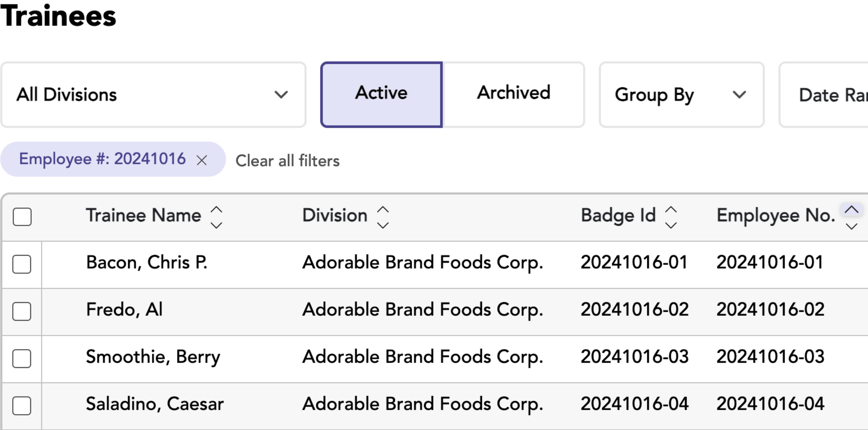The height and width of the screenshot is (430, 868).
Task: Click badge id 20241016-02 cell
Action: pyautogui.click(x=634, y=310)
